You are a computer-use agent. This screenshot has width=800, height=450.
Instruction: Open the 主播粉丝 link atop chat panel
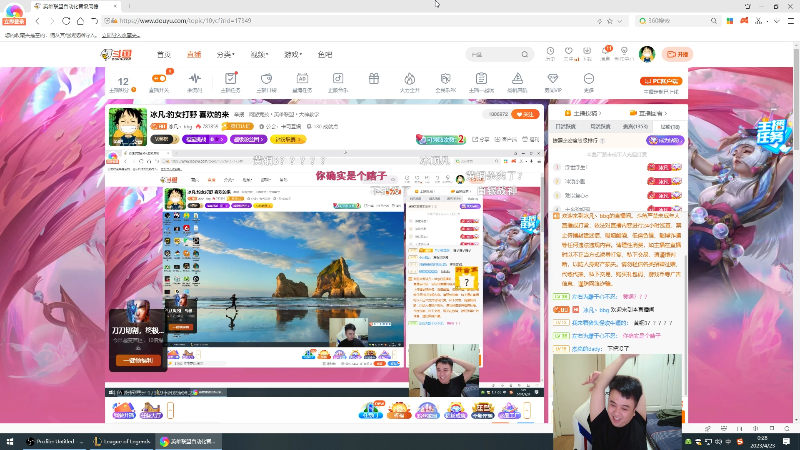pyautogui.click(x=583, y=113)
